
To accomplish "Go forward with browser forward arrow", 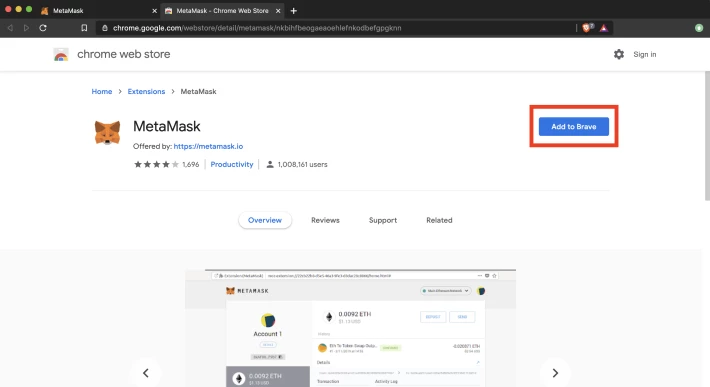I will (26, 28).
